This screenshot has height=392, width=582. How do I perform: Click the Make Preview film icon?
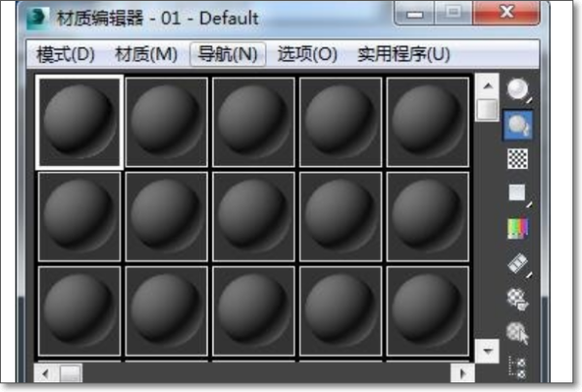[519, 264]
